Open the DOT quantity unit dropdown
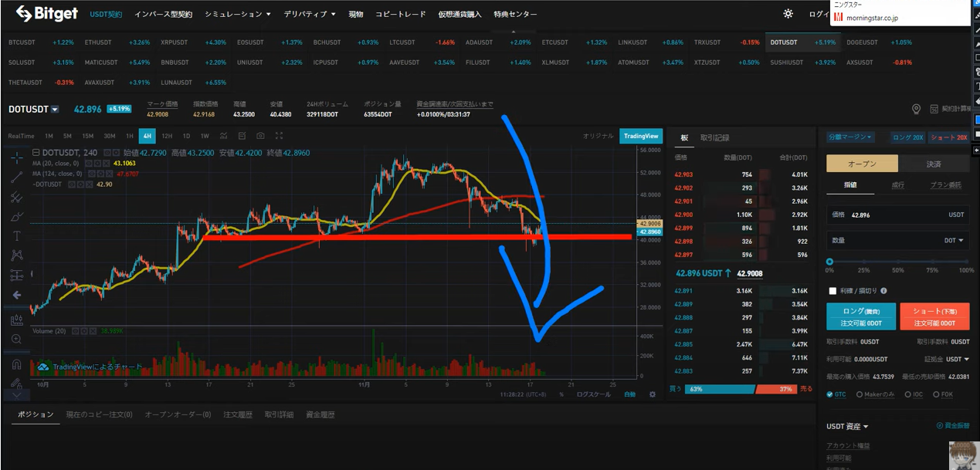 954,240
